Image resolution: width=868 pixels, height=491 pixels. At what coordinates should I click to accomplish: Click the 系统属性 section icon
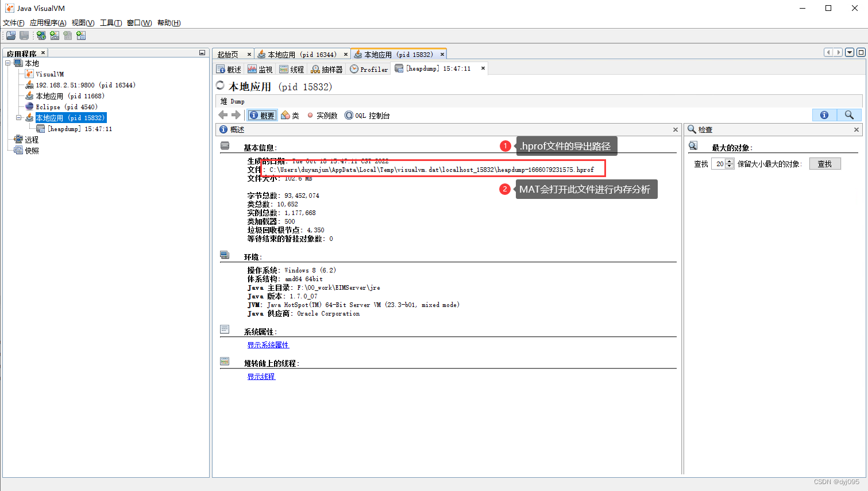tap(225, 330)
